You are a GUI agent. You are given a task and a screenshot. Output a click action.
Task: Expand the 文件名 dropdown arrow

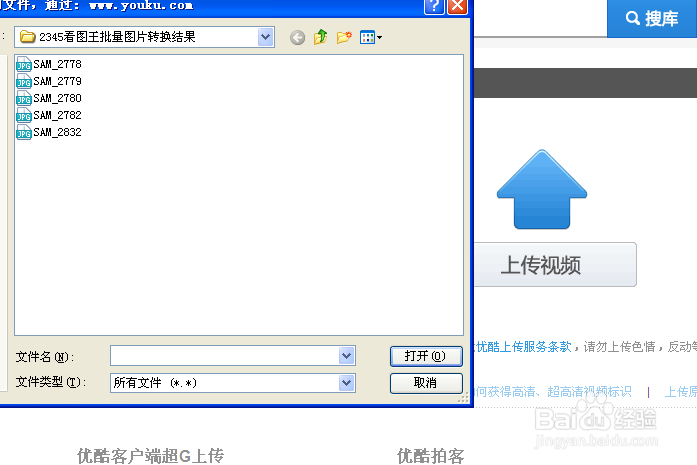(x=347, y=356)
